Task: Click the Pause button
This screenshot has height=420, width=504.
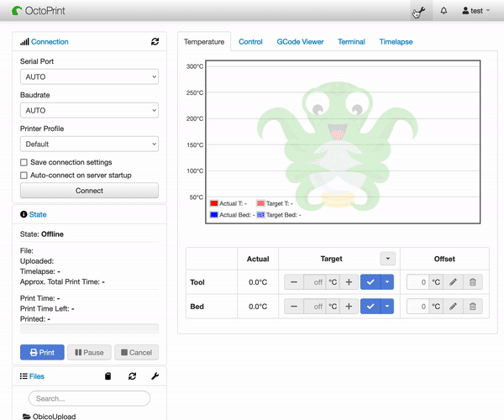Action: 89,352
